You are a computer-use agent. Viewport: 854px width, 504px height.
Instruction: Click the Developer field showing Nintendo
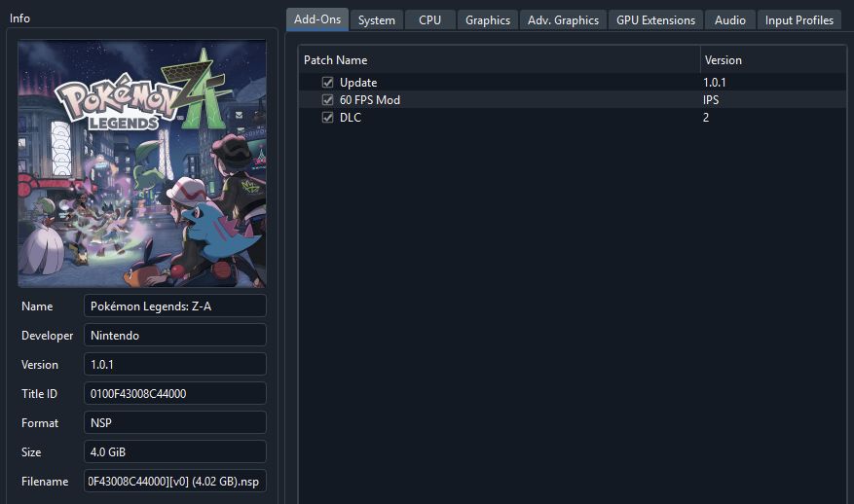175,336
